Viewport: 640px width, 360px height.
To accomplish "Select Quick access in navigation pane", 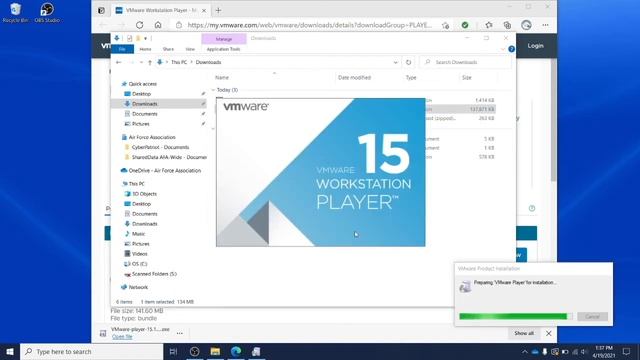I will point(142,84).
